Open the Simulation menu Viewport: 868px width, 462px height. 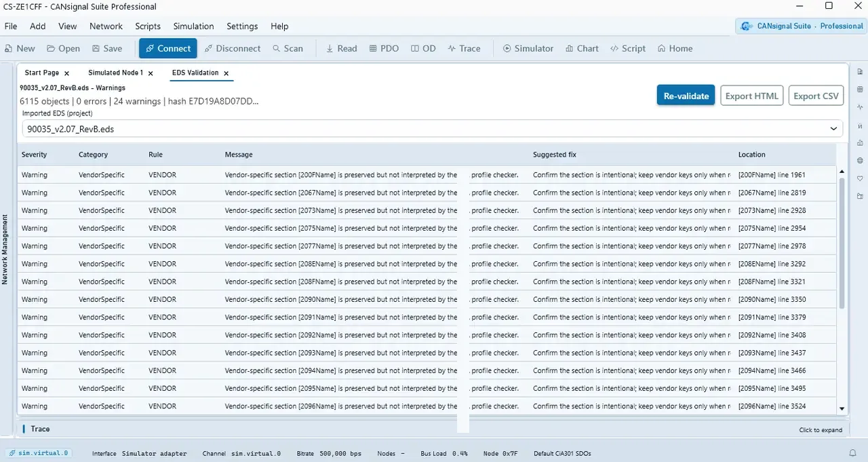pos(193,26)
